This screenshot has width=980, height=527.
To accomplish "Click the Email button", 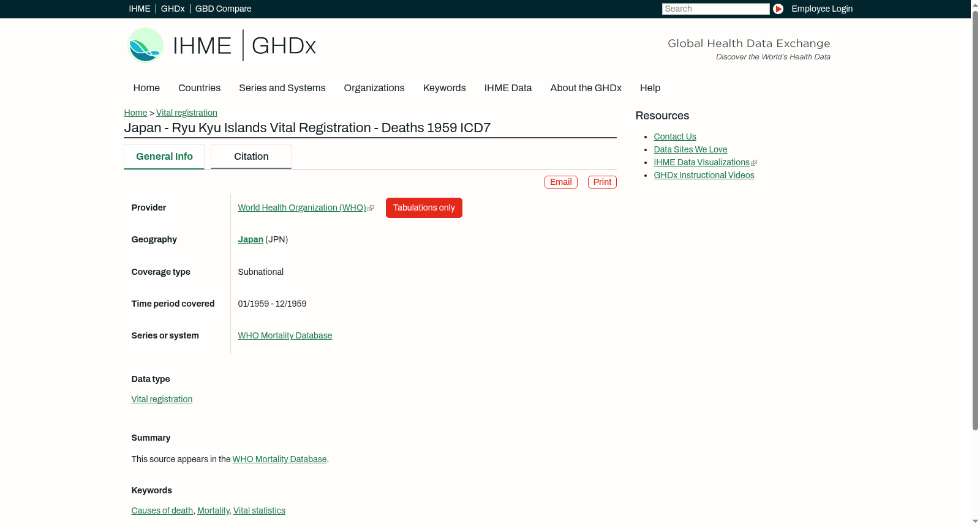I will coord(561,182).
